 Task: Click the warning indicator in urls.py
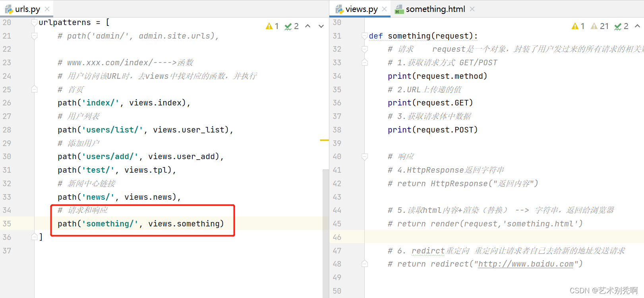point(273,26)
